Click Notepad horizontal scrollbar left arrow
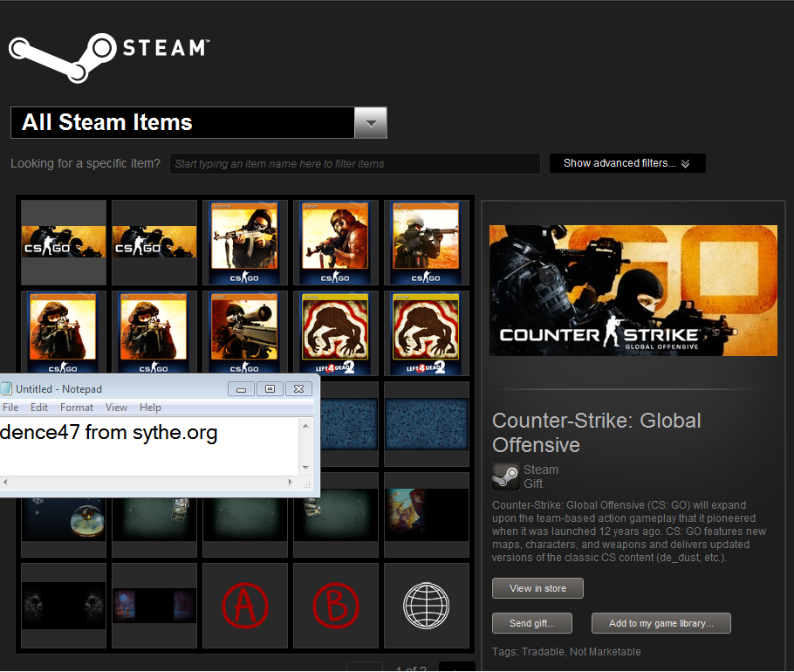 pyautogui.click(x=5, y=482)
